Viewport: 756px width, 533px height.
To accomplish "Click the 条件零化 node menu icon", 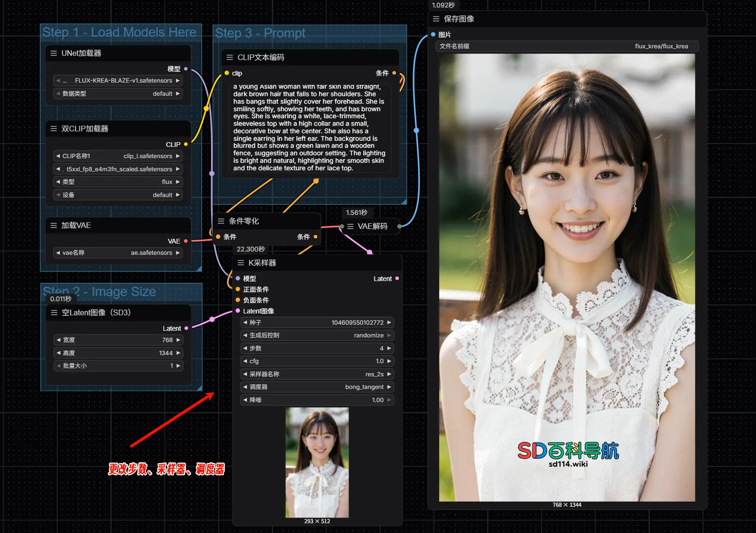I will click(221, 221).
